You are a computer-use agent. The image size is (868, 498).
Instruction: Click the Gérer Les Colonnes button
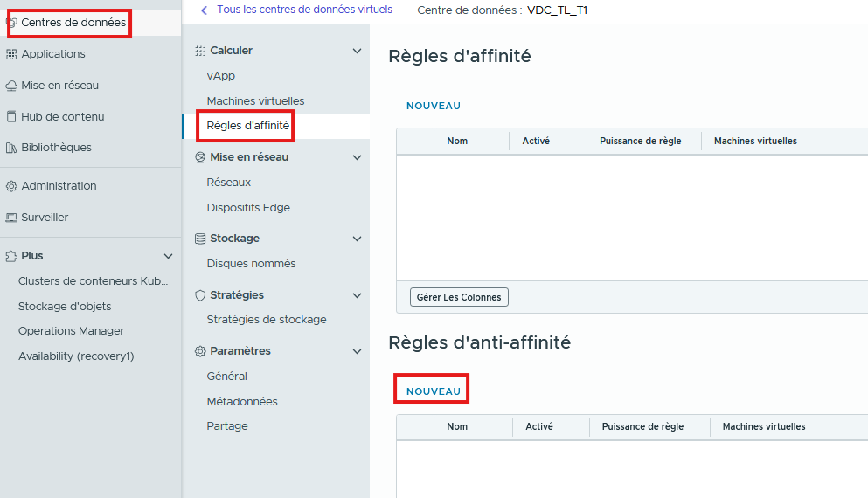click(x=459, y=297)
